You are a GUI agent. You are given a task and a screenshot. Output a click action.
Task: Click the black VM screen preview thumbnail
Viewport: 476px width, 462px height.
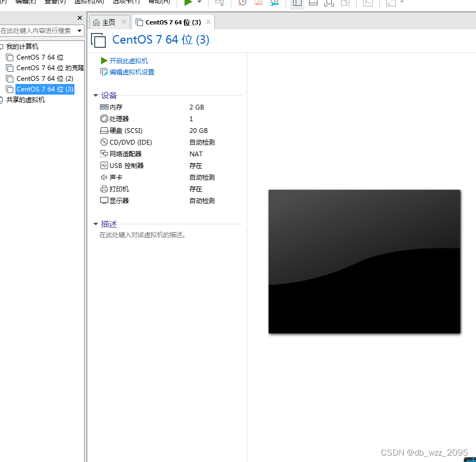tap(364, 262)
